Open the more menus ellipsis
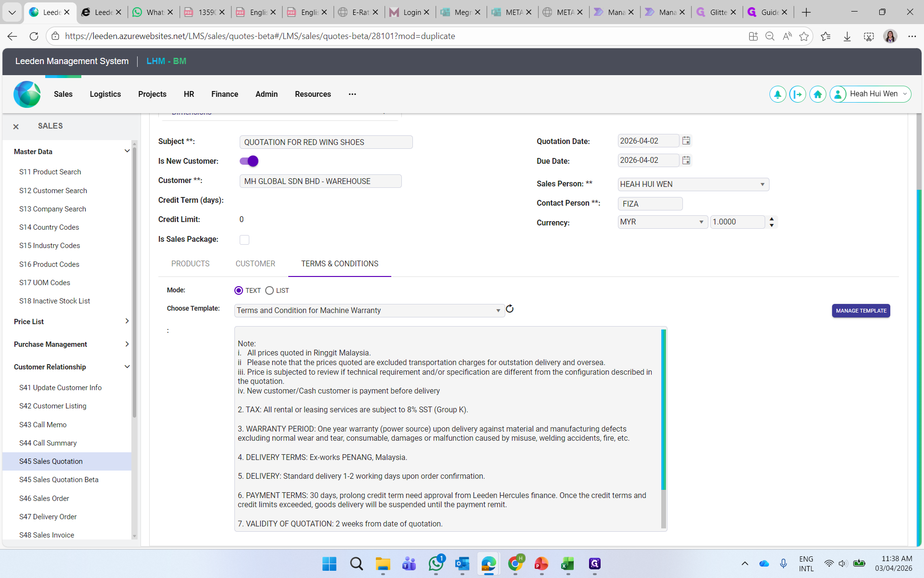Viewport: 924px width, 578px height. (x=352, y=94)
